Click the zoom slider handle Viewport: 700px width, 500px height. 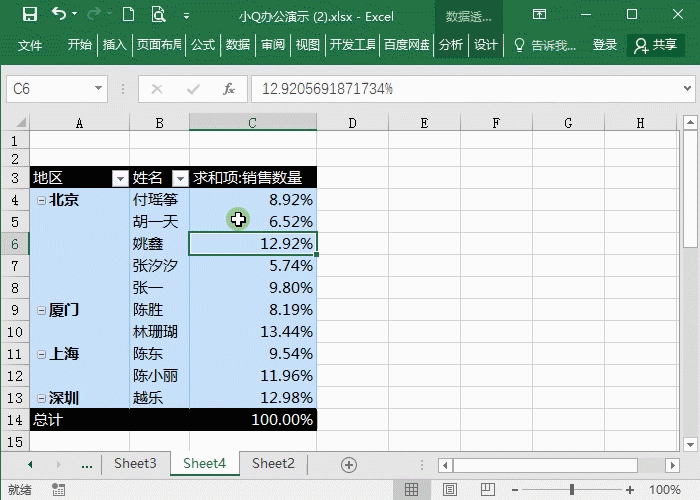(x=571, y=490)
